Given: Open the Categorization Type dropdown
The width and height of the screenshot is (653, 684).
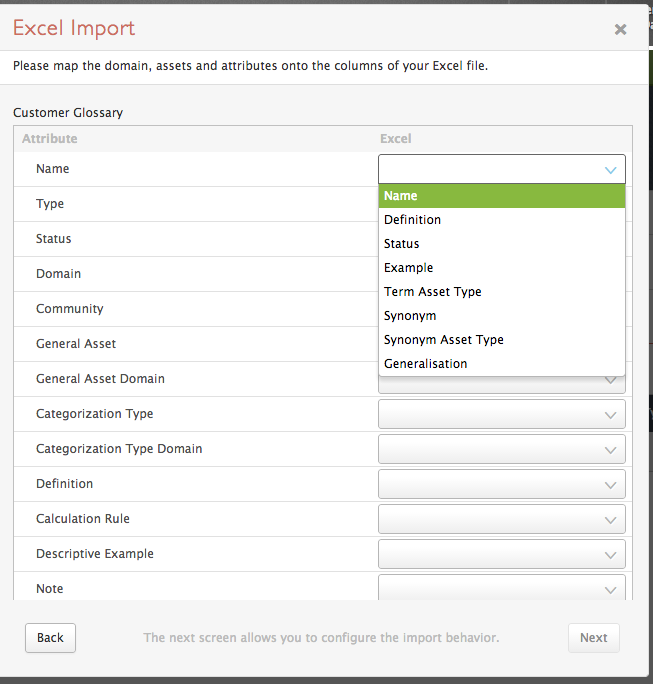Looking at the screenshot, I should point(502,414).
